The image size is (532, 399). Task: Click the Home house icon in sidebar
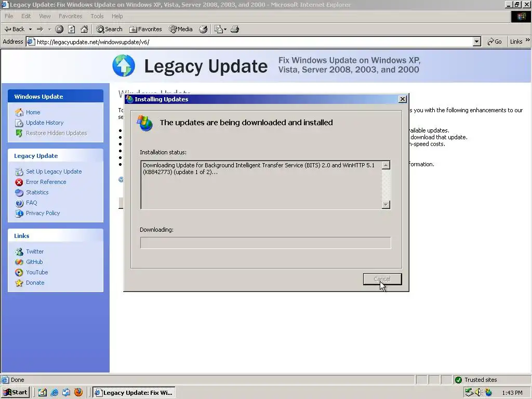point(19,112)
